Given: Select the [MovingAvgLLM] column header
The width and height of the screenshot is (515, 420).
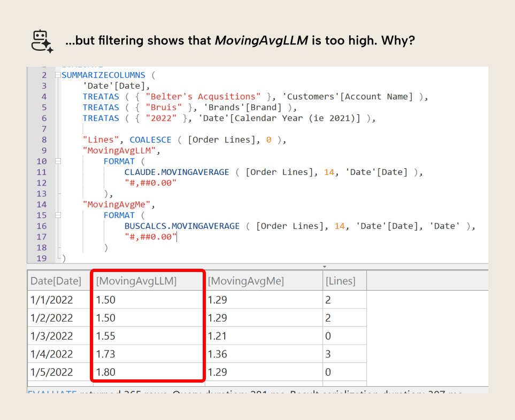Looking at the screenshot, I should click(x=136, y=281).
